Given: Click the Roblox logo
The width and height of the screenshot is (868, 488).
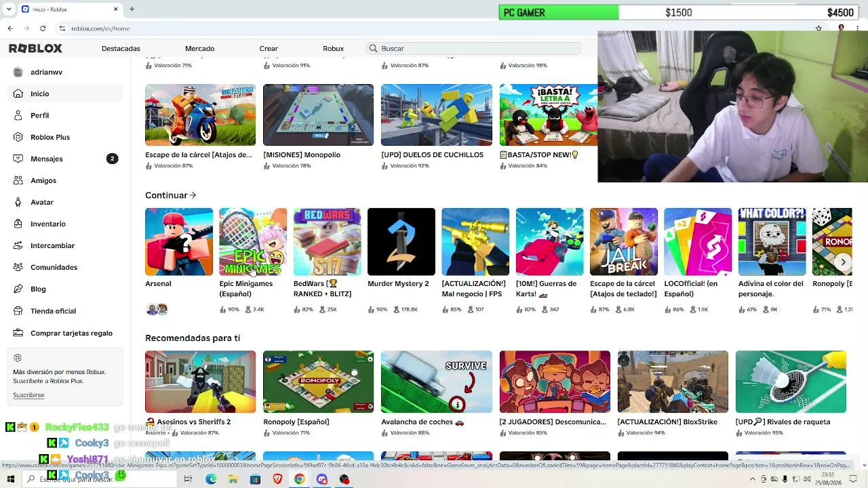Looking at the screenshot, I should pos(35,48).
